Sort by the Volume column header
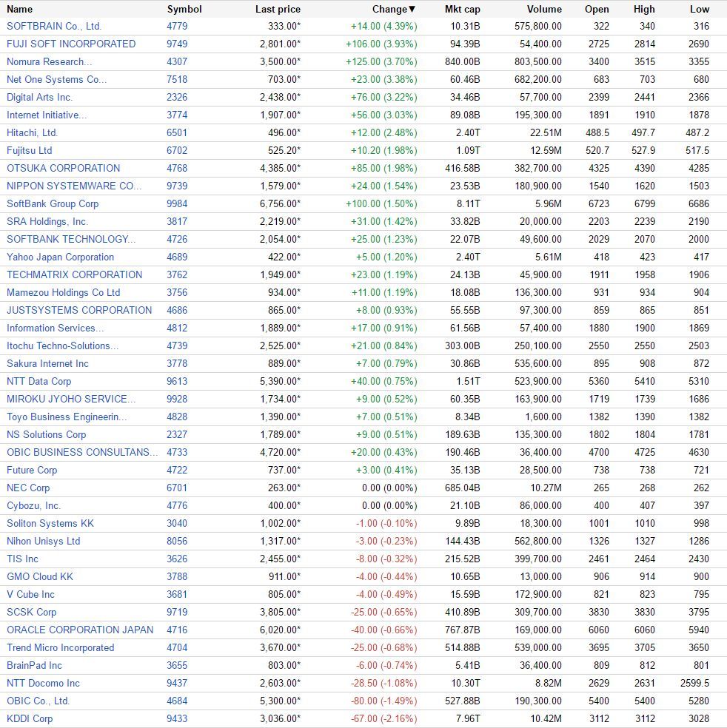 (x=544, y=10)
